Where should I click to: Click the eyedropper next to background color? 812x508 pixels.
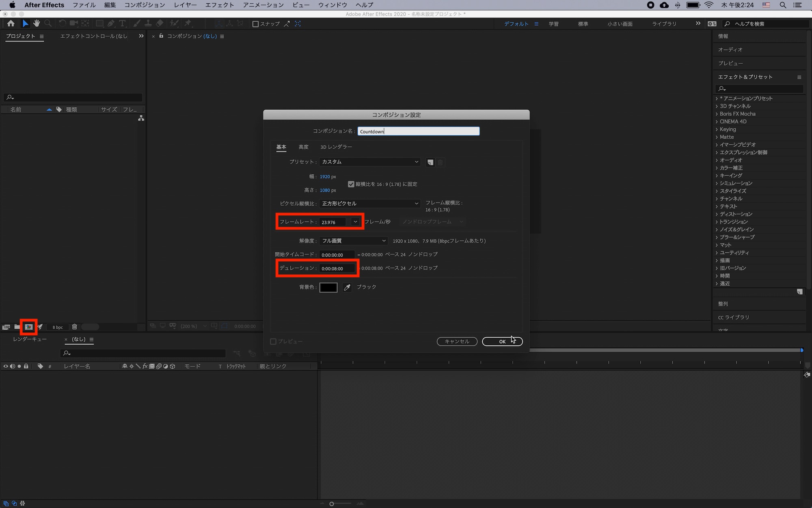[x=347, y=287]
